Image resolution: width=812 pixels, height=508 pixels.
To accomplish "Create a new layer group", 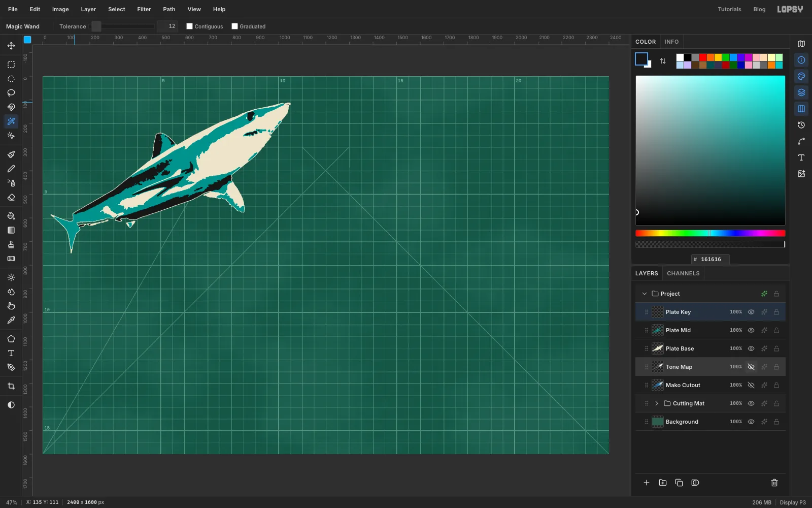I will click(663, 483).
